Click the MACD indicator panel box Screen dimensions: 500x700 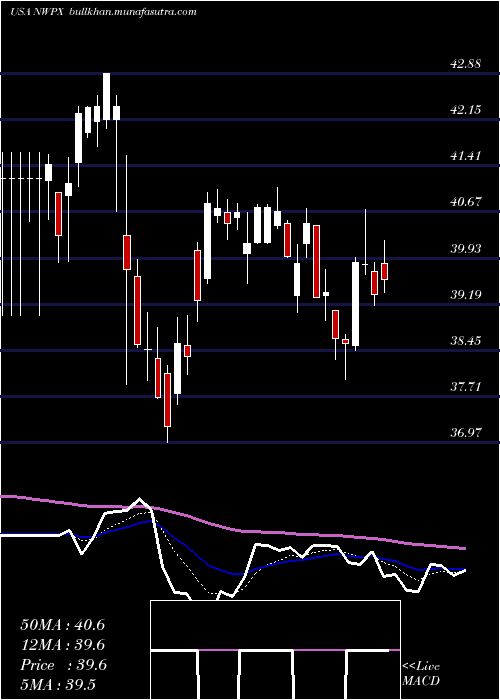(275, 650)
